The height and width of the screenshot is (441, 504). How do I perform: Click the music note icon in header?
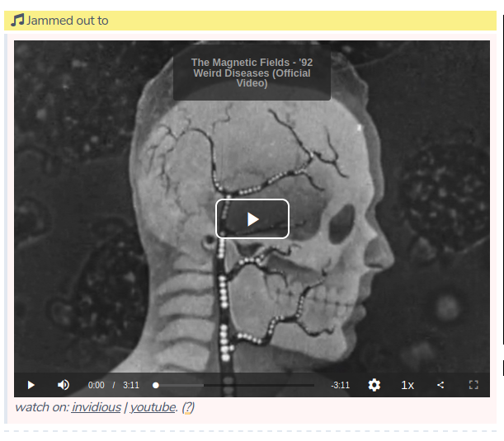pos(17,21)
